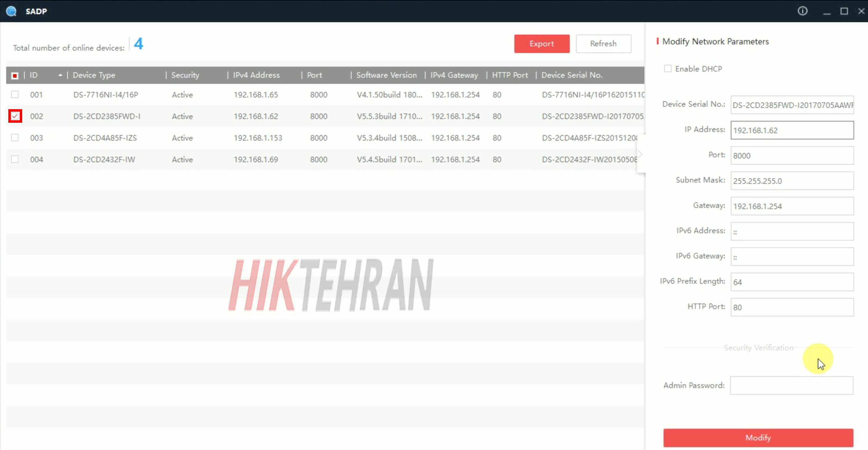Screen dimensions: 868x450
Task: Focus the Subnet Mask input field
Action: click(x=792, y=181)
